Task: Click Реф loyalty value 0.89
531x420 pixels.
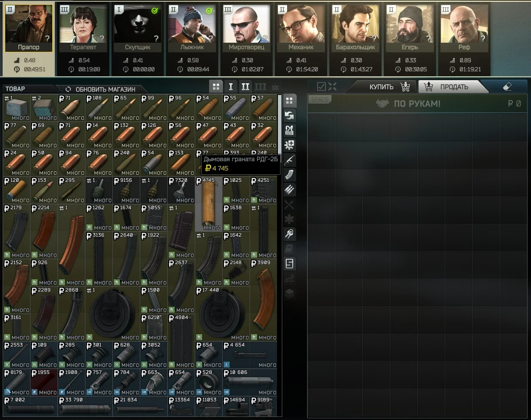Action: pyautogui.click(x=465, y=60)
